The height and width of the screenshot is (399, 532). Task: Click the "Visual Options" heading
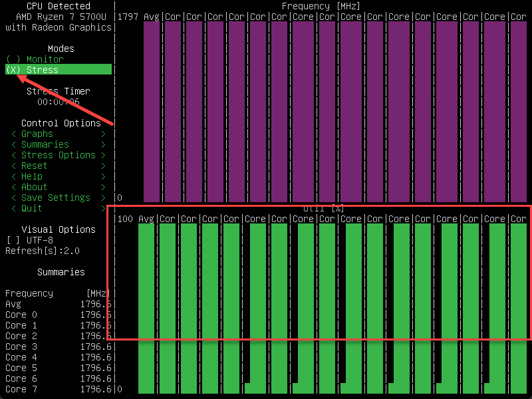(59, 229)
